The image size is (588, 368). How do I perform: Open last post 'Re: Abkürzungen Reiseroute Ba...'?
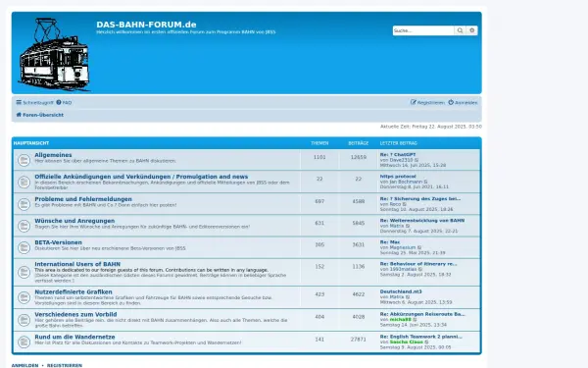[x=422, y=314]
